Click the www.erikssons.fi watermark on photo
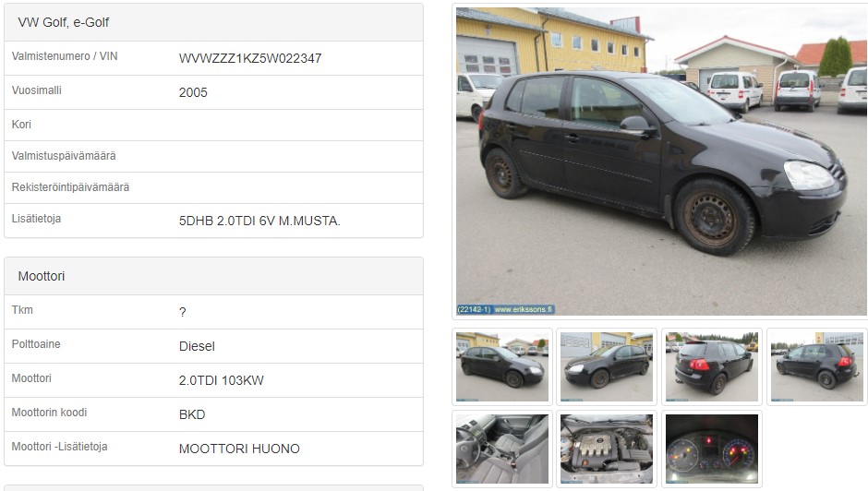 pyautogui.click(x=524, y=309)
